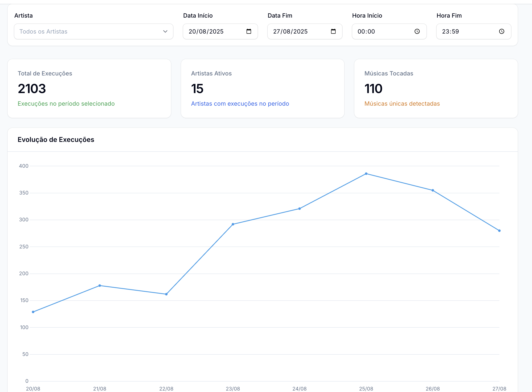Click the 27/08 final data point
Image resolution: width=532 pixels, height=392 pixels.
click(499, 231)
